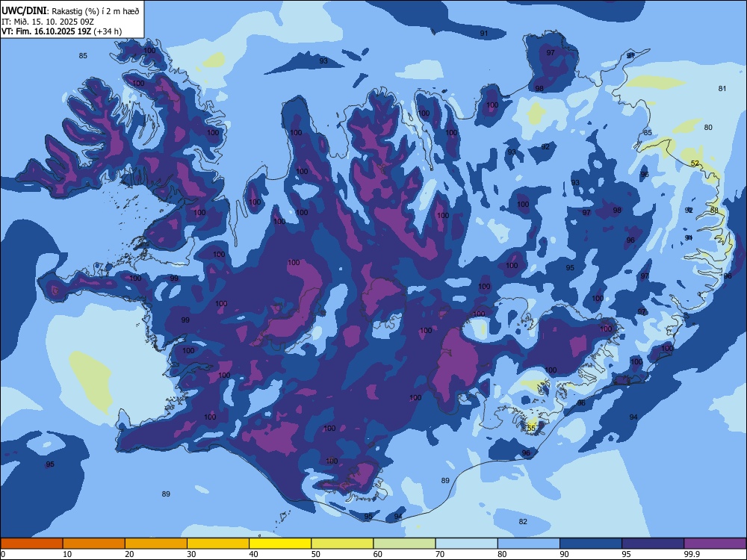Click the 'VT: Fim. 16.10.2025 19Z (+34 h)' line

point(61,31)
